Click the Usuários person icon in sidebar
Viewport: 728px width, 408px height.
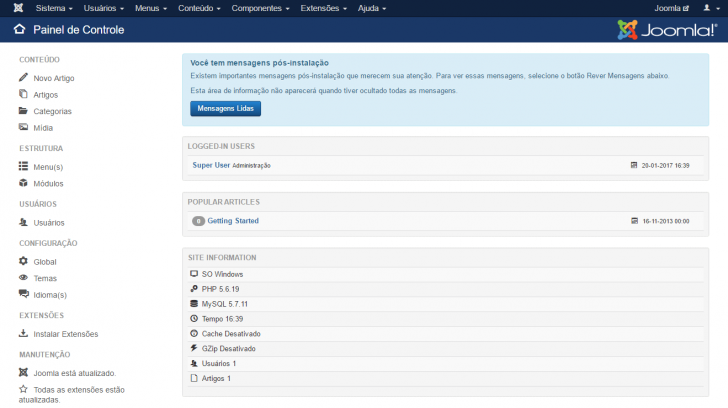coord(23,222)
